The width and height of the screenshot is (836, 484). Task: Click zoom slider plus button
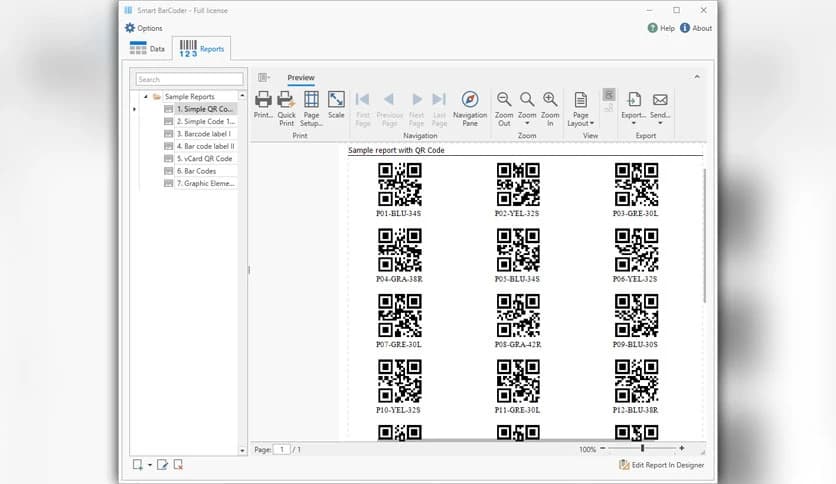[x=681, y=449]
